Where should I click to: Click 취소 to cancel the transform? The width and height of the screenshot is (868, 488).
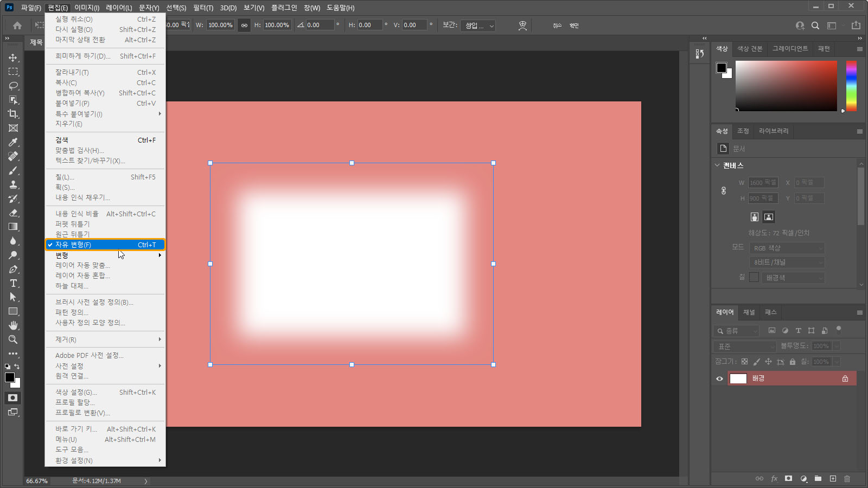[557, 25]
